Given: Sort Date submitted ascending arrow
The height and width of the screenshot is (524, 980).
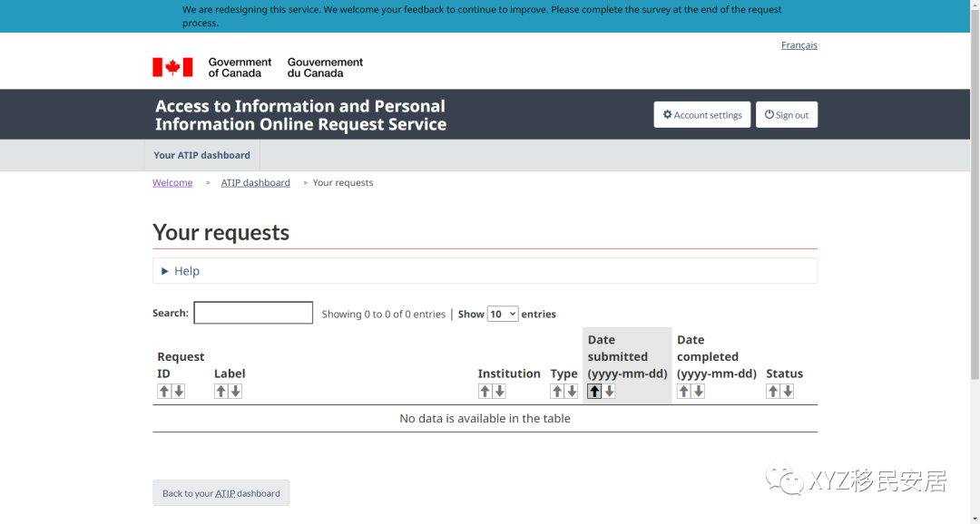Looking at the screenshot, I should click(x=594, y=391).
